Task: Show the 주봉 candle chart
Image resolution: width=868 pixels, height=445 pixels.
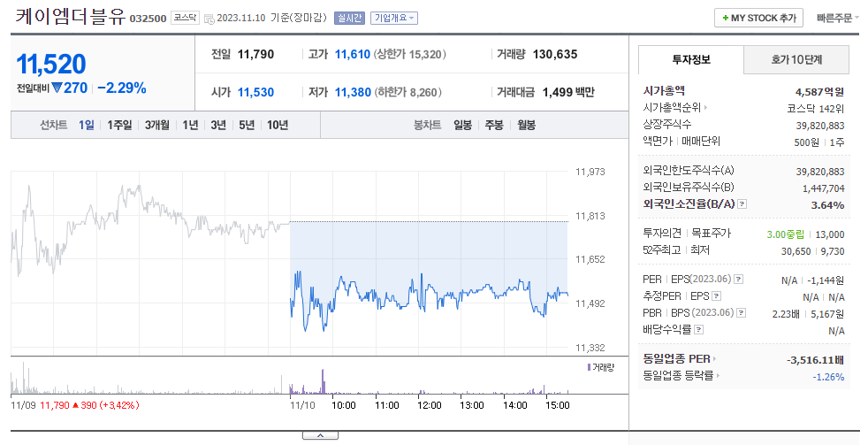Action: 494,126
